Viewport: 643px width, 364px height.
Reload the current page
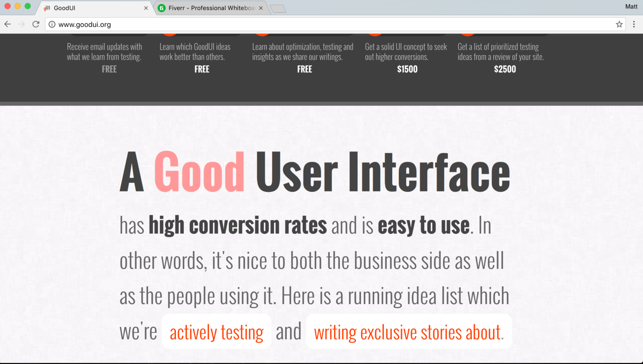(36, 24)
